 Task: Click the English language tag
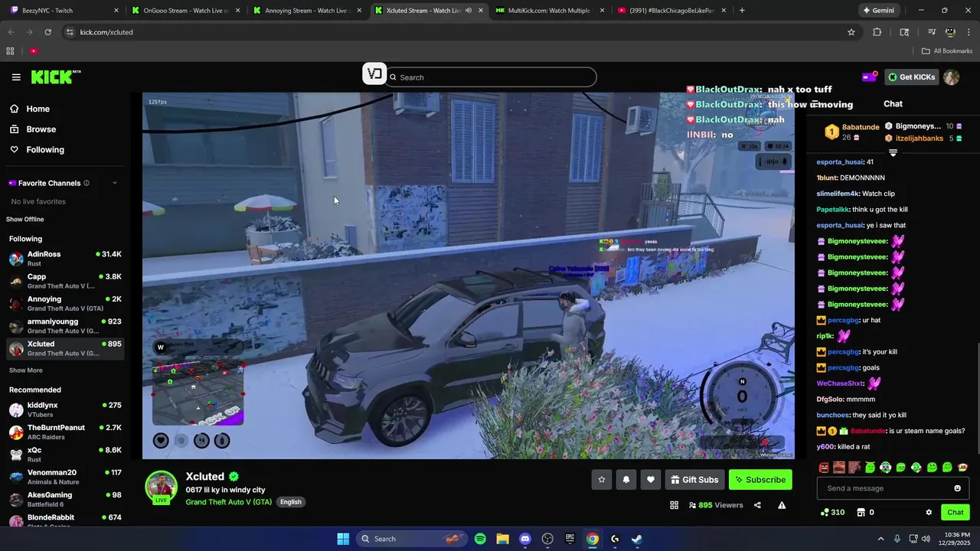coord(290,502)
